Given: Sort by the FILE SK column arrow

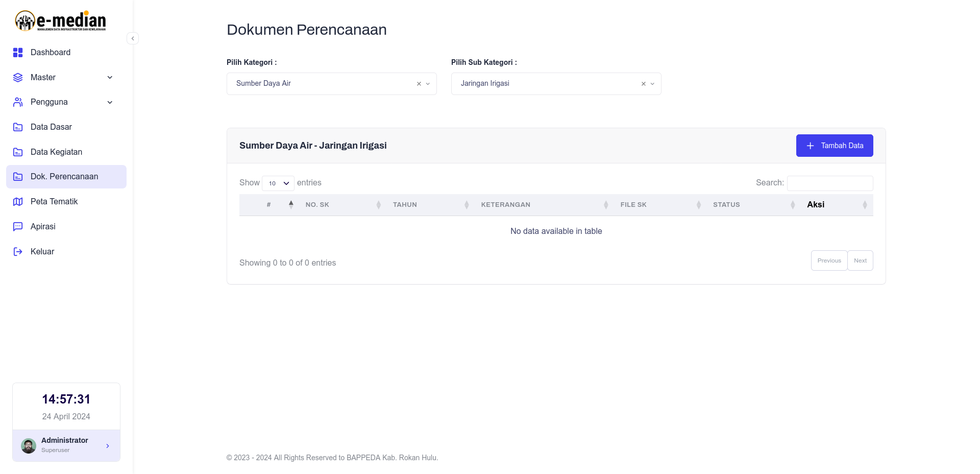Looking at the screenshot, I should pyautogui.click(x=699, y=205).
